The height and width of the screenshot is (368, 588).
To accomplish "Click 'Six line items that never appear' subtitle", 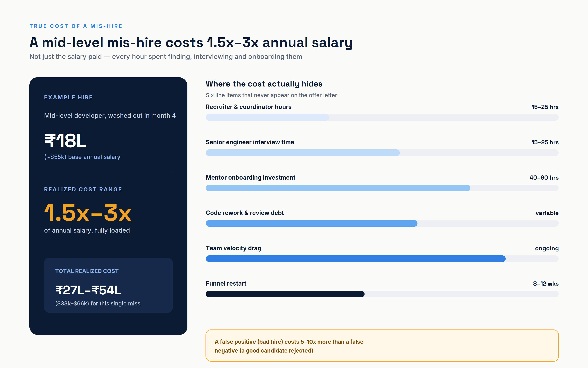I will (x=271, y=95).
